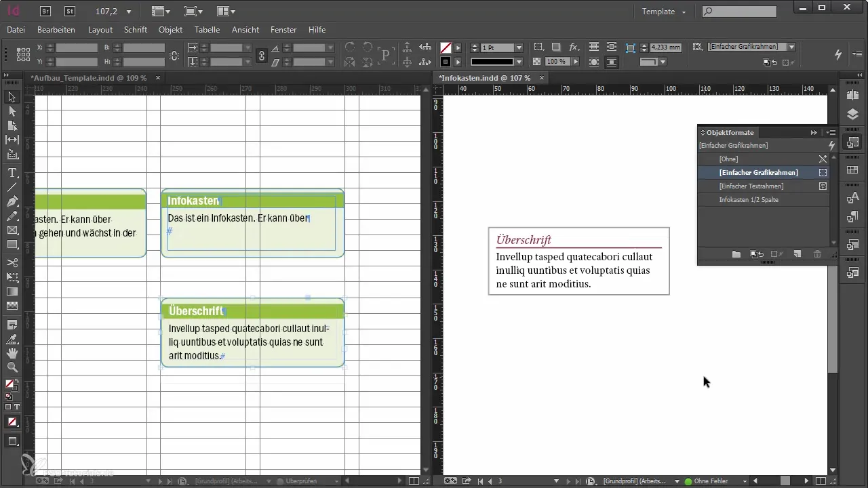The image size is (868, 488).
Task: Select the Selection tool in the toolbox
Action: click(x=12, y=97)
